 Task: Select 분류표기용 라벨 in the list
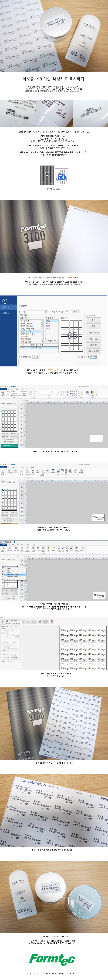30,323
